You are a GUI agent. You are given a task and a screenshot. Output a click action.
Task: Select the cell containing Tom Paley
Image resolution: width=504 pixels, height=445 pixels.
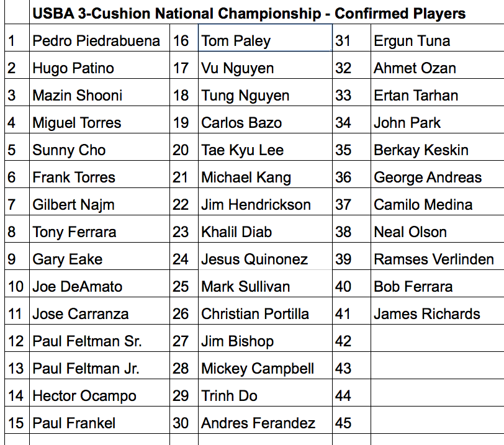coord(265,38)
